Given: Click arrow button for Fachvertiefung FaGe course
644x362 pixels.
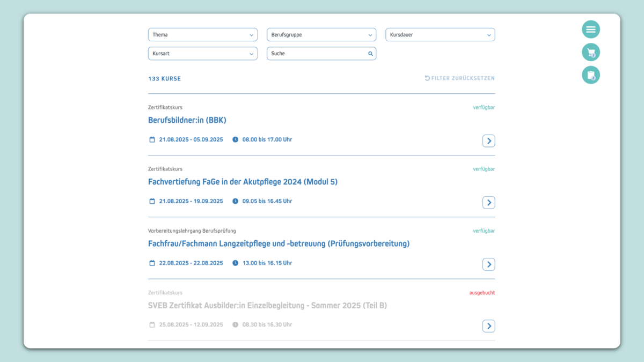Looking at the screenshot, I should 488,203.
